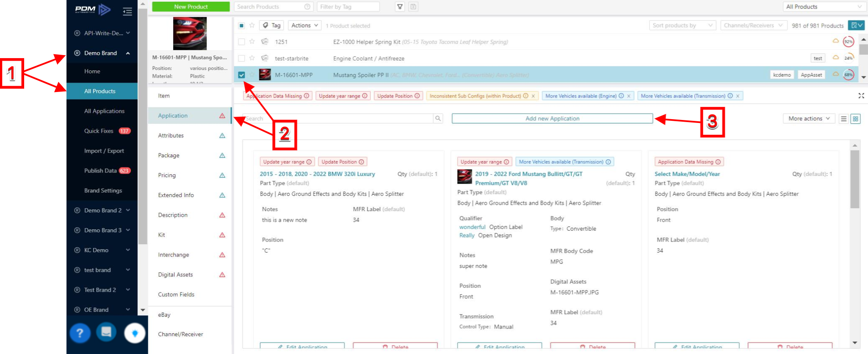Star the 1251 product row

[x=252, y=42]
